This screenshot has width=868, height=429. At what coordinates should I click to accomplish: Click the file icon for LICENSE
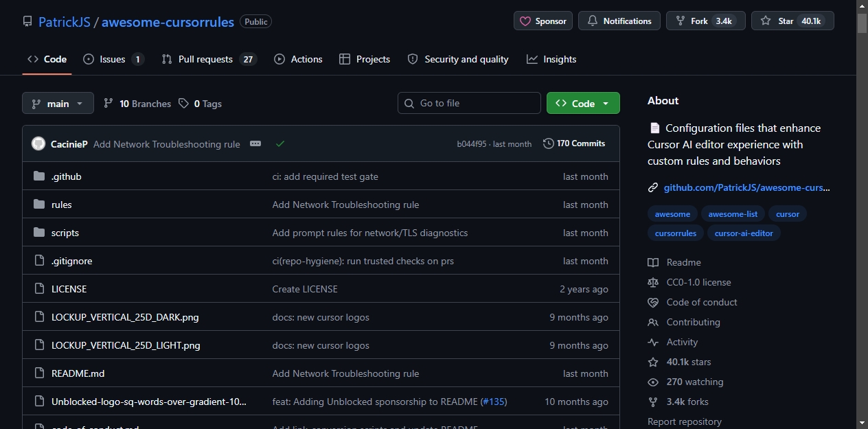point(39,289)
